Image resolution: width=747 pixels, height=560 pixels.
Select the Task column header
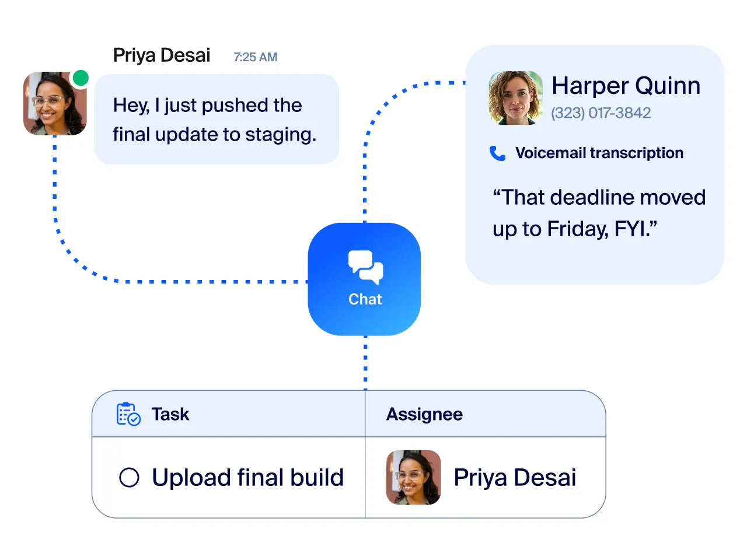[x=170, y=414]
